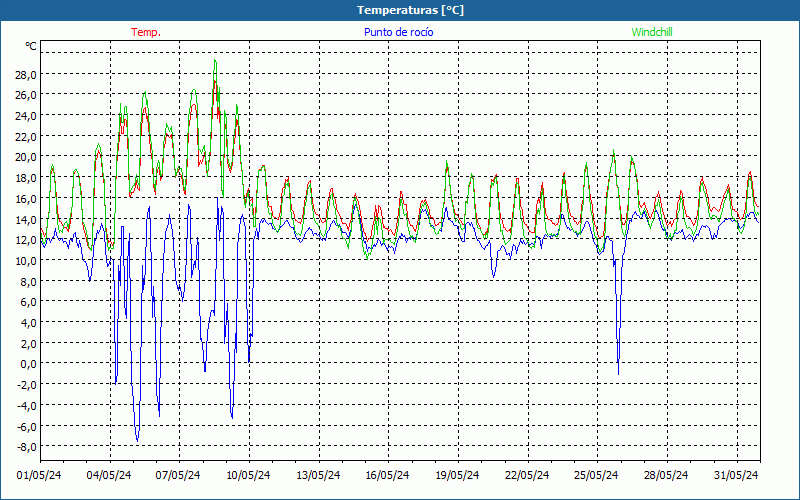Select the blue 'Punto de rocío' legend label

[x=398, y=32]
